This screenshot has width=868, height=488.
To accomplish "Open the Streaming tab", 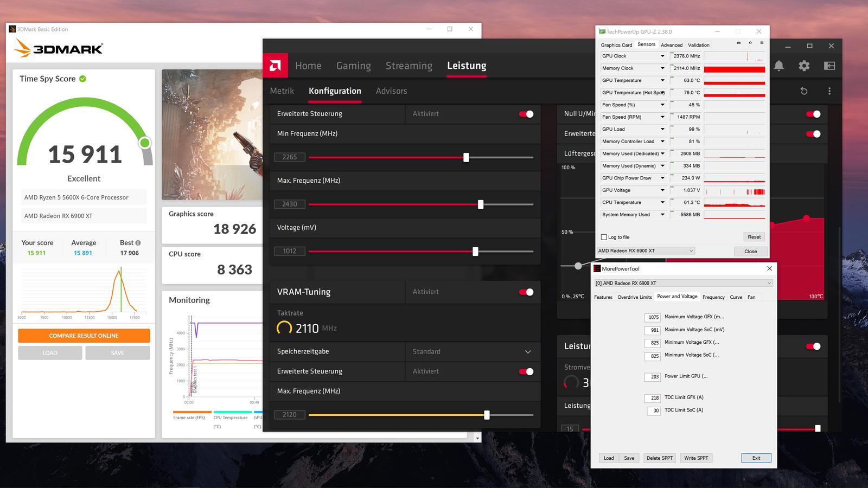I will point(409,66).
